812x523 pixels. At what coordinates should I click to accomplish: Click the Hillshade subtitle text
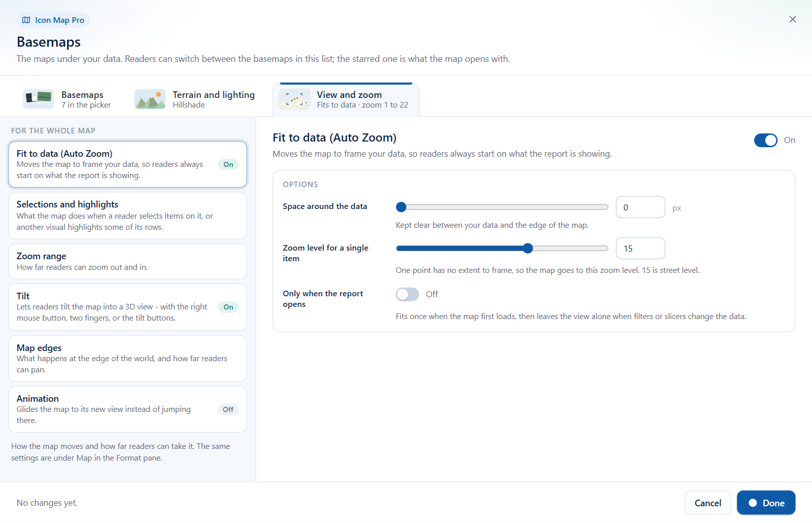click(189, 105)
